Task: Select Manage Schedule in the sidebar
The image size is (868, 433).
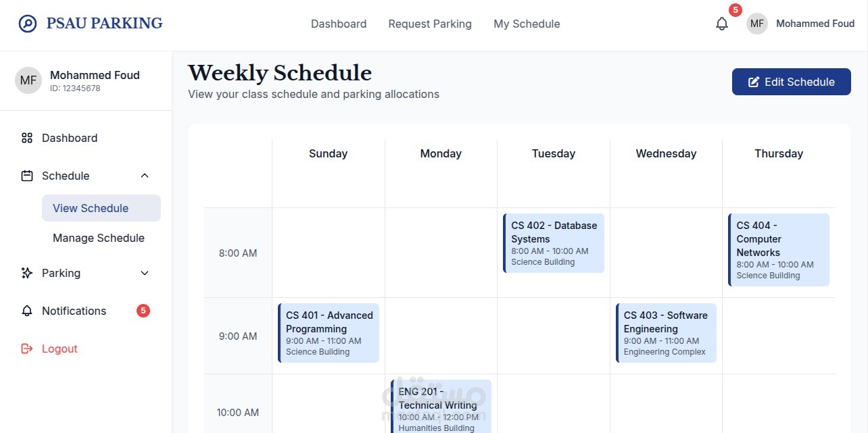Action: coord(99,238)
